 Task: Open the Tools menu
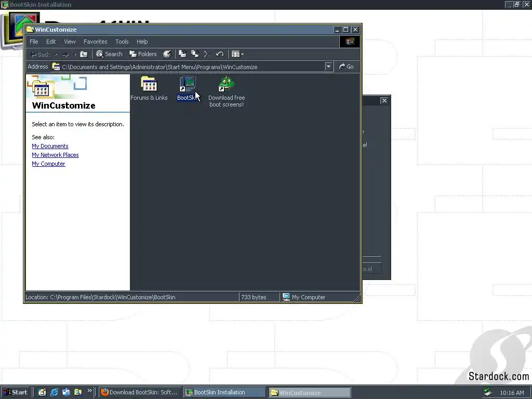[122, 42]
